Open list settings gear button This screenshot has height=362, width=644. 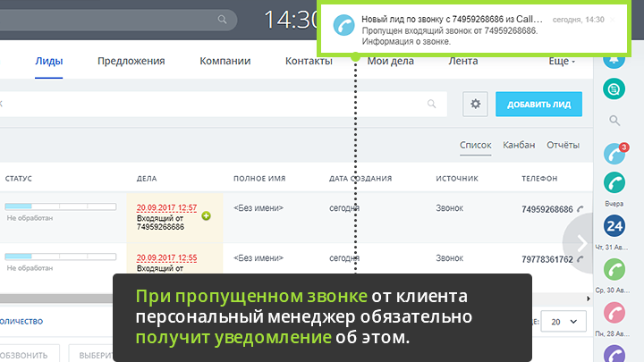point(475,104)
